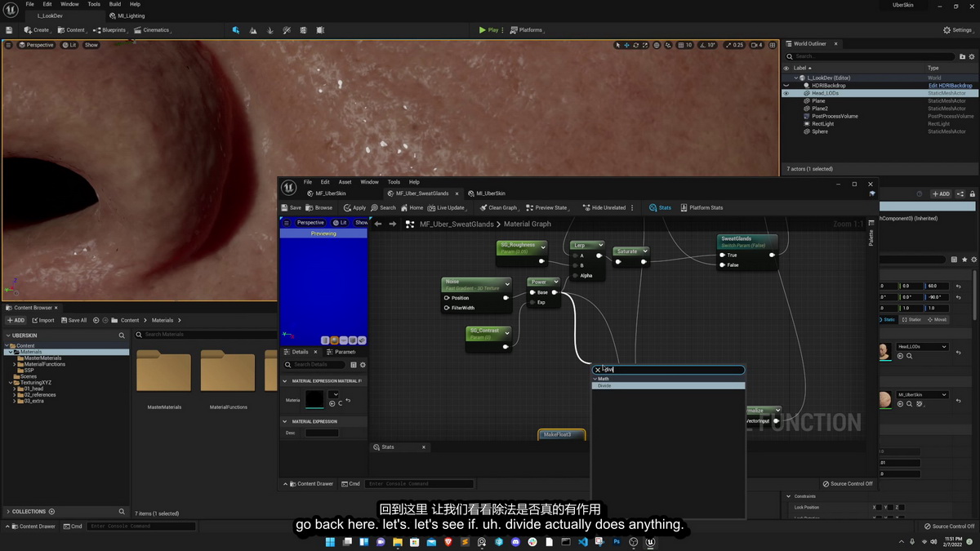
Task: Open the MasterMaterials folder thumbnail
Action: (164, 371)
